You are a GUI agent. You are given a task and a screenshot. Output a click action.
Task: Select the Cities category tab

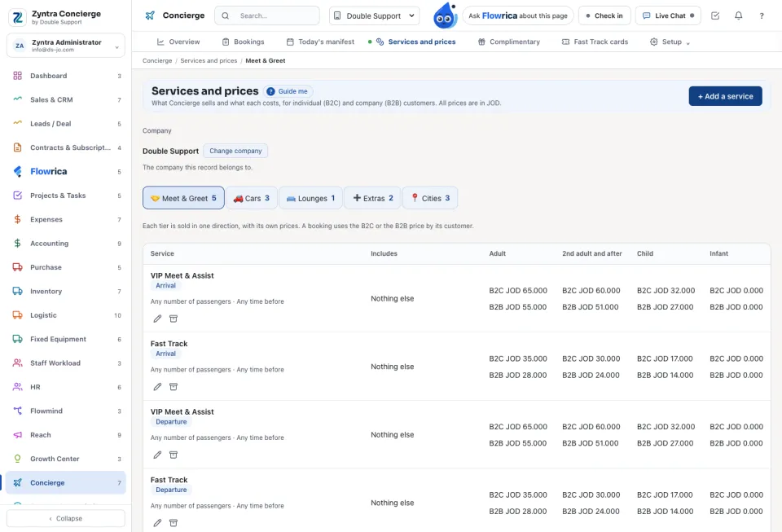click(x=430, y=198)
